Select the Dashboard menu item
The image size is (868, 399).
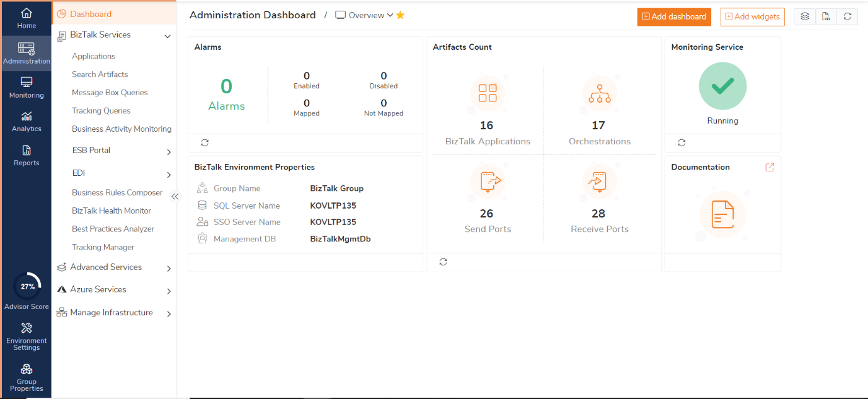coord(114,14)
